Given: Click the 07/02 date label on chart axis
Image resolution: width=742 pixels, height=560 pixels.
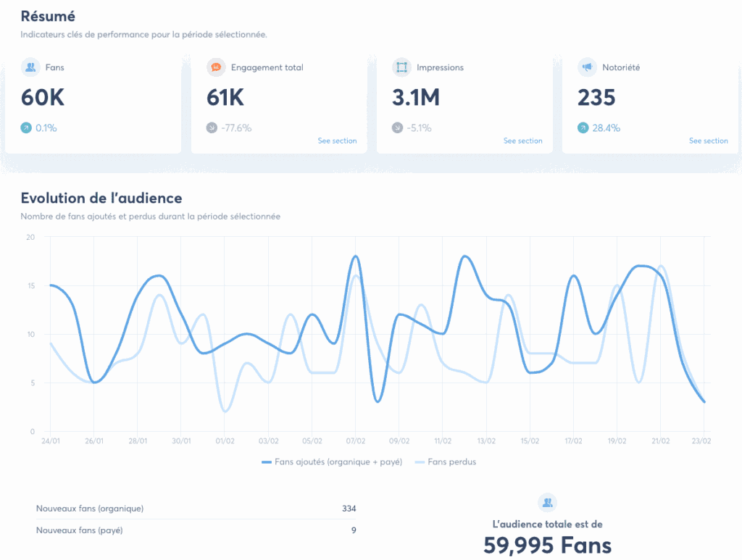Looking at the screenshot, I should (x=356, y=440).
